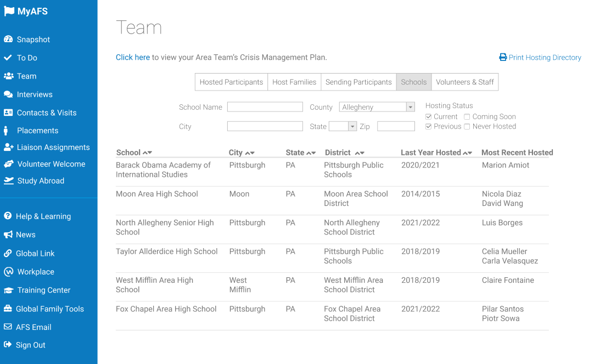Image resolution: width=600 pixels, height=364 pixels.
Task: Click the Training Center graduation cap icon
Action: (8, 290)
